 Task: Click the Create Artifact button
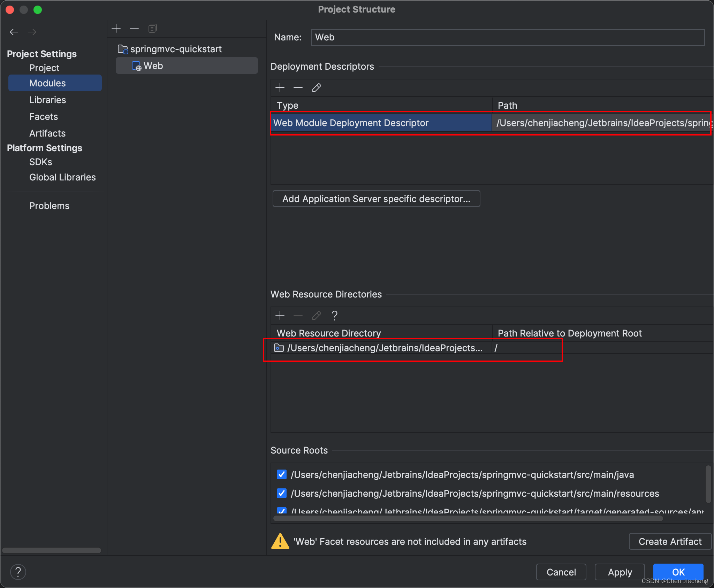(670, 541)
